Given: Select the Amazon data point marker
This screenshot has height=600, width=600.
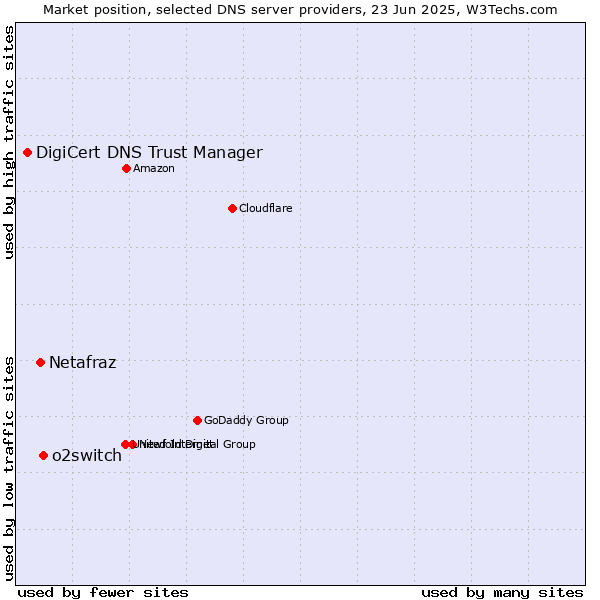Looking at the screenshot, I should tap(127, 169).
